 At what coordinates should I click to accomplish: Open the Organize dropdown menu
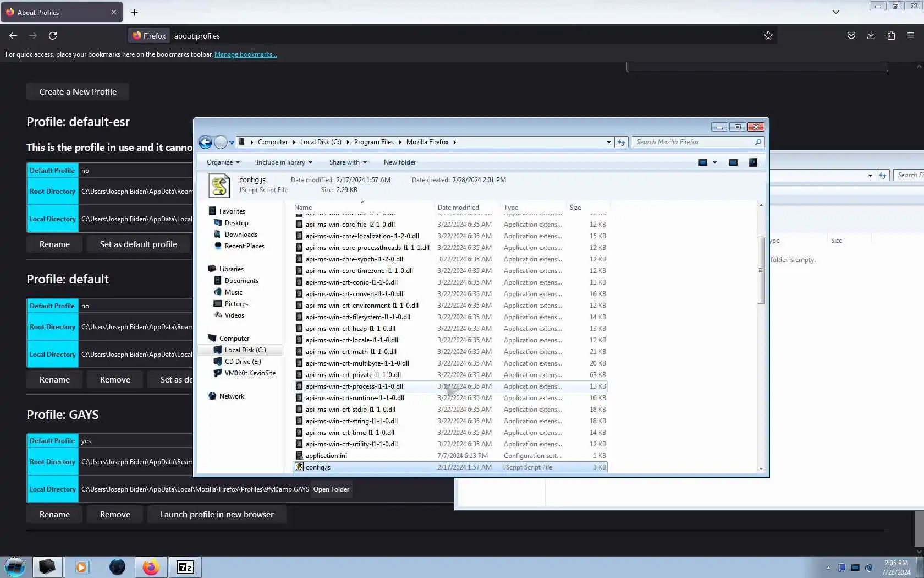pos(223,162)
